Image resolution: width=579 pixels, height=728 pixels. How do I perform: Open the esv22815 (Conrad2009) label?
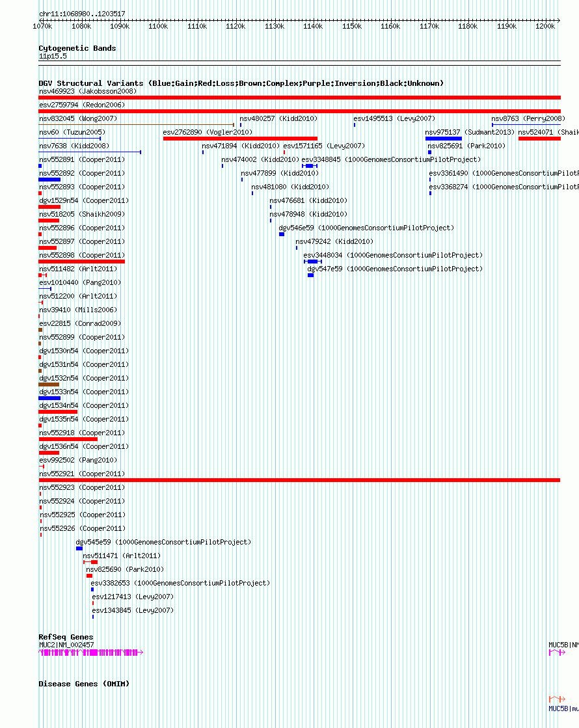80,323
